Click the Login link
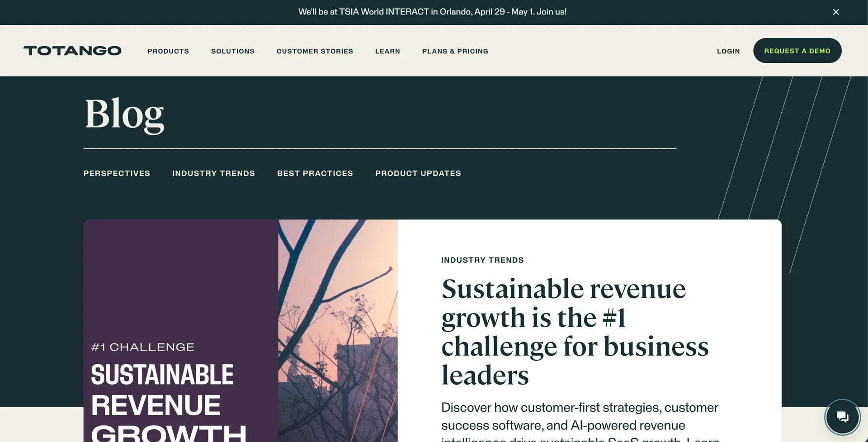Image resolution: width=868 pixels, height=442 pixels. pos(728,51)
